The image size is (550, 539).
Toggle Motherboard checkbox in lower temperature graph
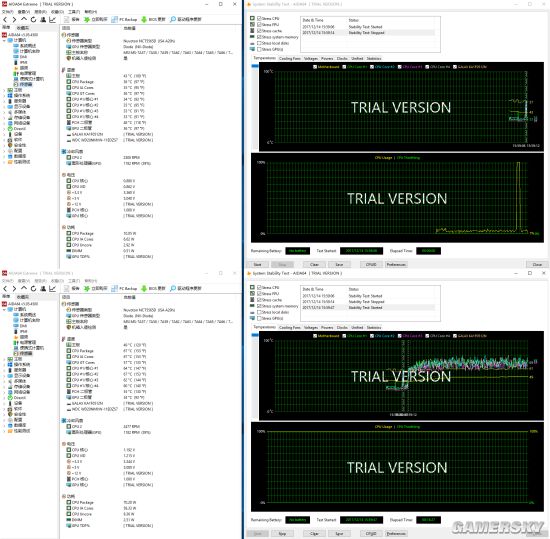[x=315, y=336]
